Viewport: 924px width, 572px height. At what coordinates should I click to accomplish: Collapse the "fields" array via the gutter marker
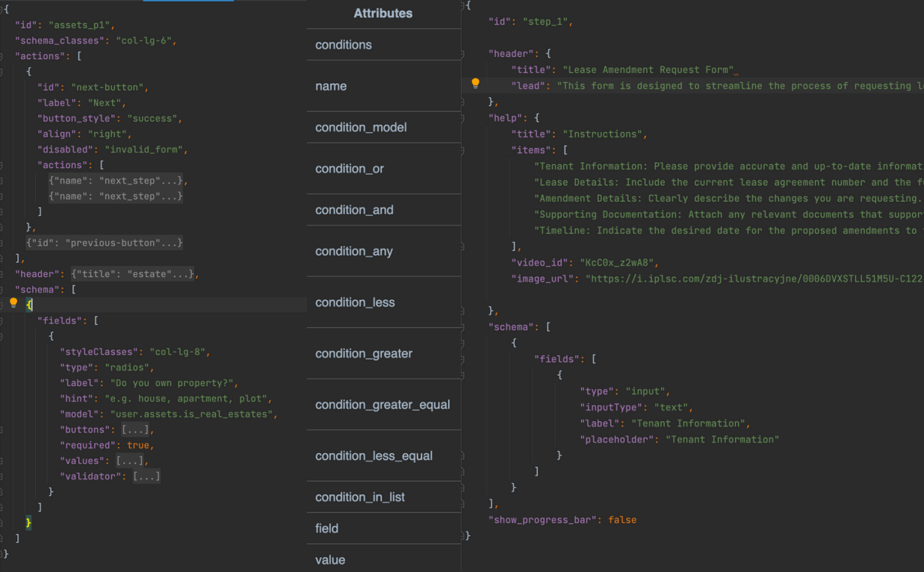(x=4, y=320)
